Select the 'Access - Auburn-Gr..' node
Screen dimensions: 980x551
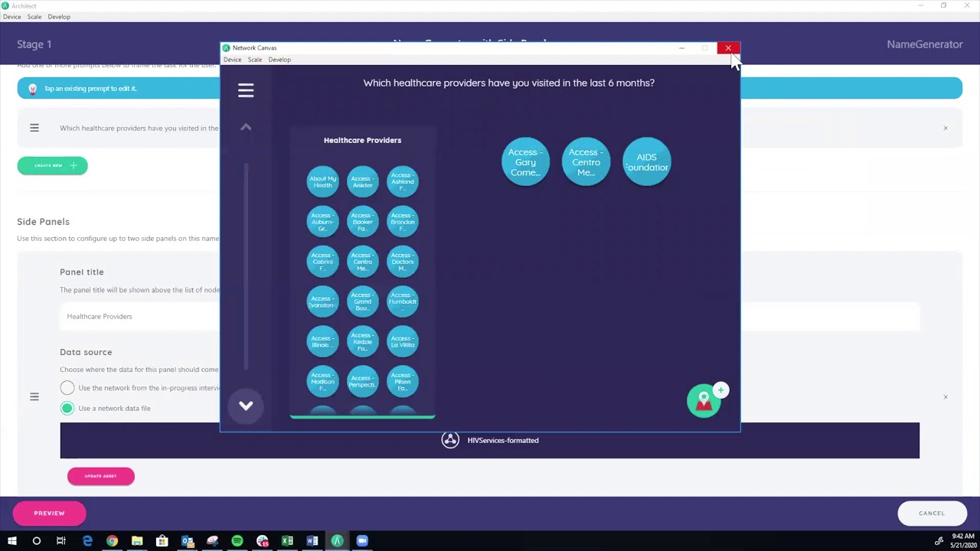pyautogui.click(x=322, y=222)
